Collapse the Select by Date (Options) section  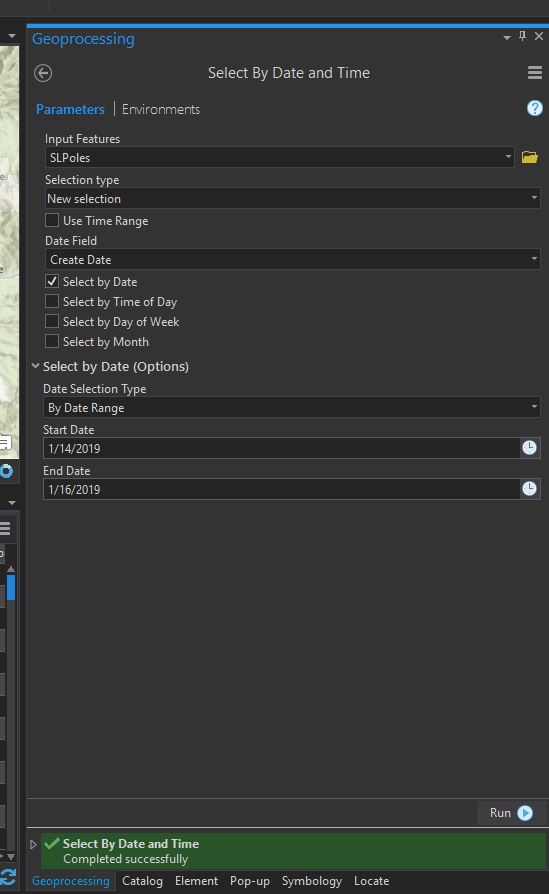coord(35,366)
